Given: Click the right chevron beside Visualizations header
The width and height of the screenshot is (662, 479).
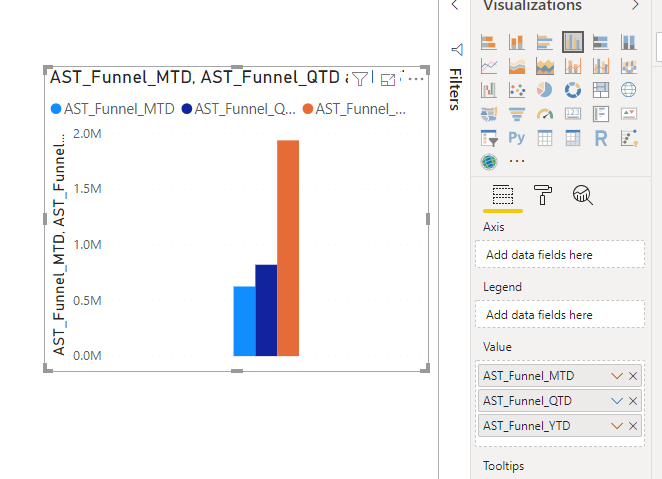Looking at the screenshot, I should [x=635, y=5].
